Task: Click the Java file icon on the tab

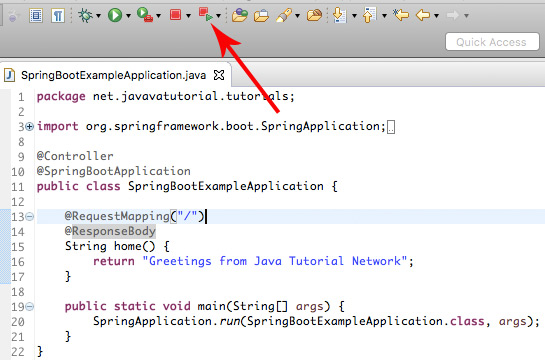Action: [9, 75]
